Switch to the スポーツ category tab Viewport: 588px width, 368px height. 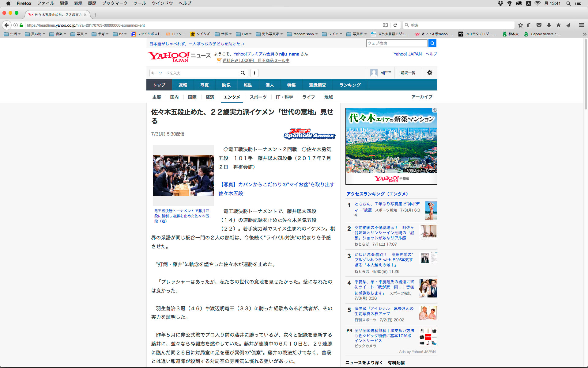(258, 97)
